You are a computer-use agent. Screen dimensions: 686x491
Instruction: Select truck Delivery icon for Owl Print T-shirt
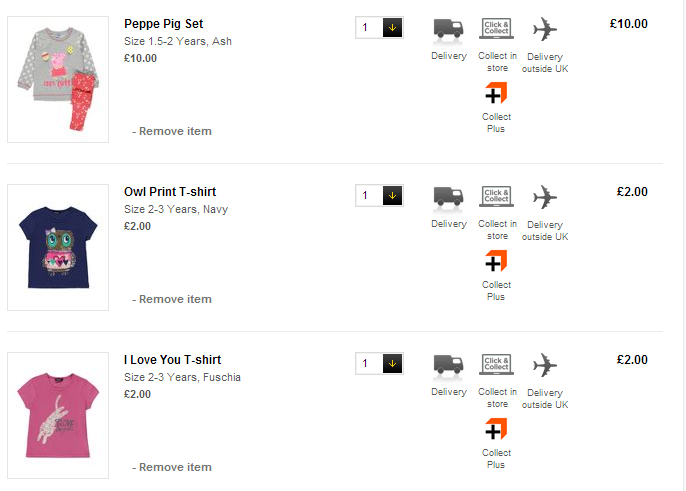(449, 197)
